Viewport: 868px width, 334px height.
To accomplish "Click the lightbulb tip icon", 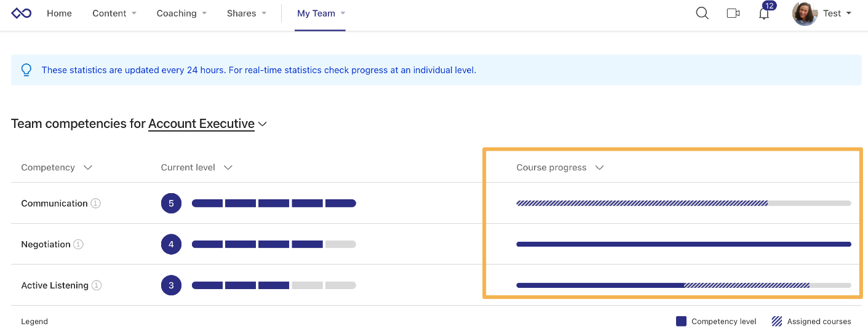I will [x=26, y=70].
